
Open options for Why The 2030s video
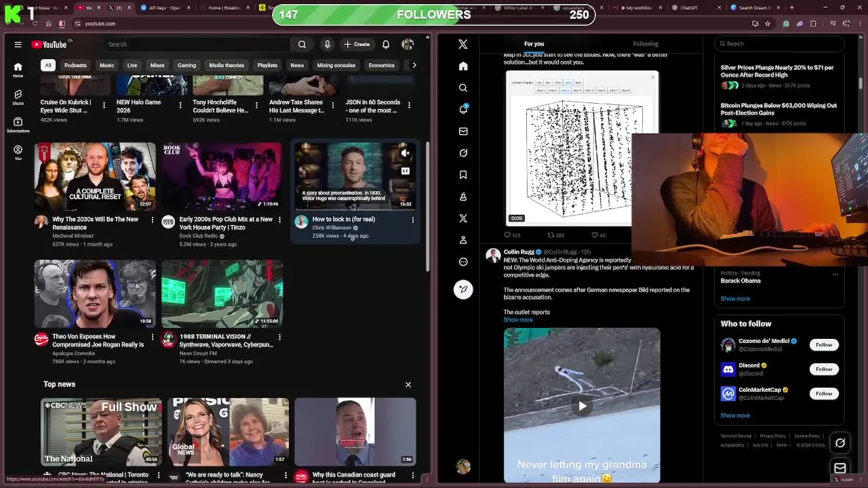pyautogui.click(x=152, y=220)
